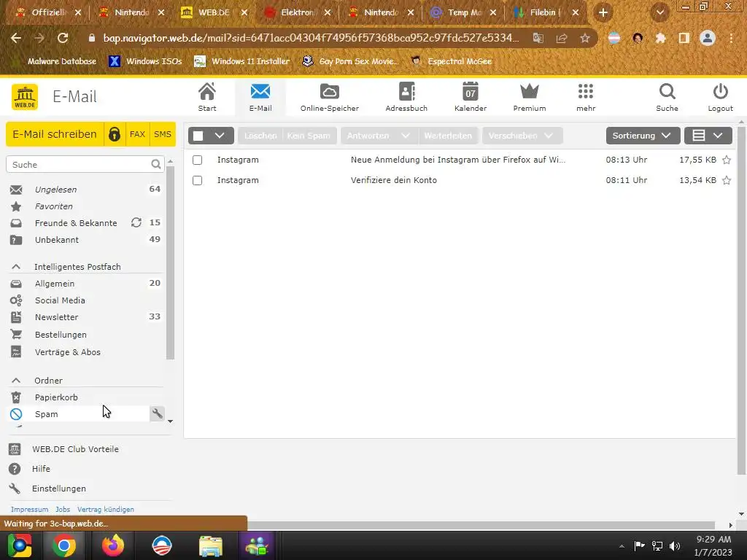Star the Neue Anmeldung Instagram email
The image size is (747, 560).
[726, 160]
